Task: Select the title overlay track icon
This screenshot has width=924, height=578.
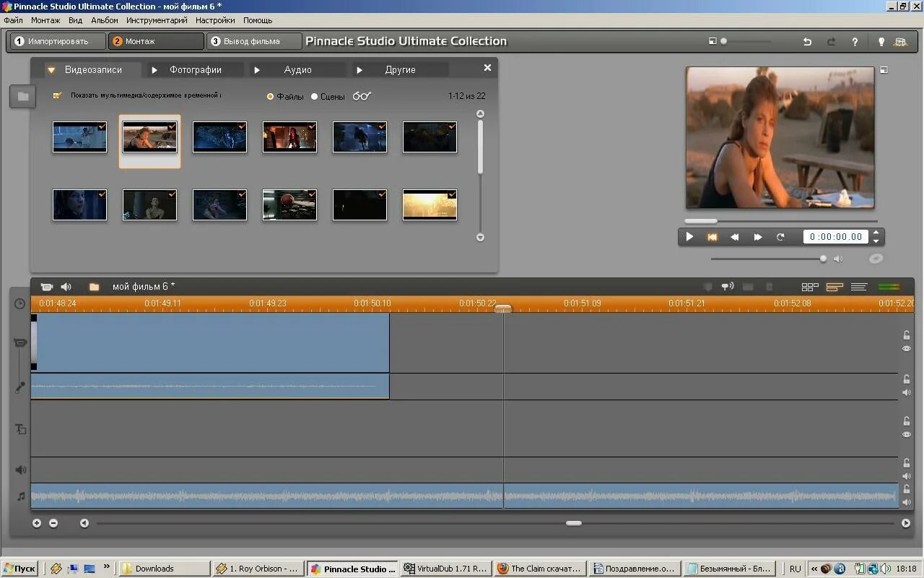Action: coord(20,429)
